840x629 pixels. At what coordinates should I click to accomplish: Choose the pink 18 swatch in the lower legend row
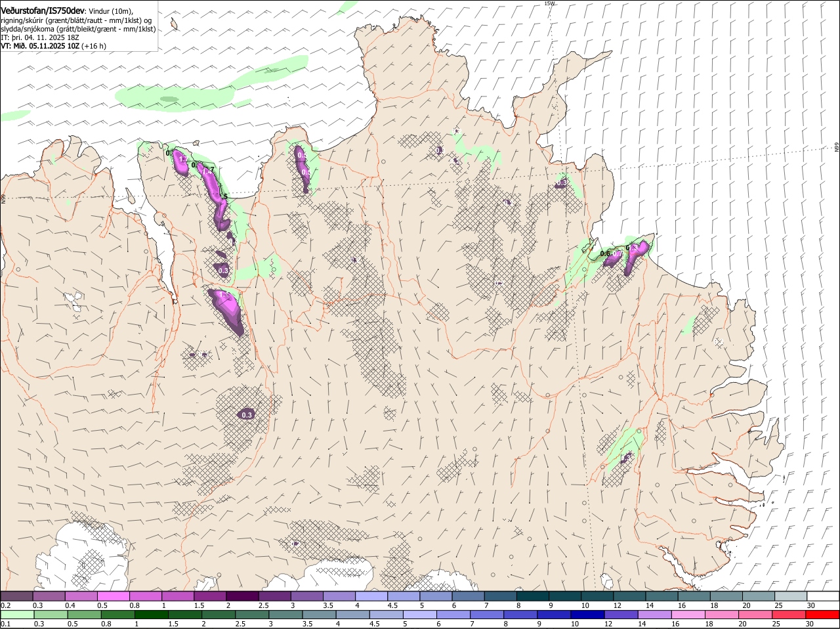[x=721, y=615]
